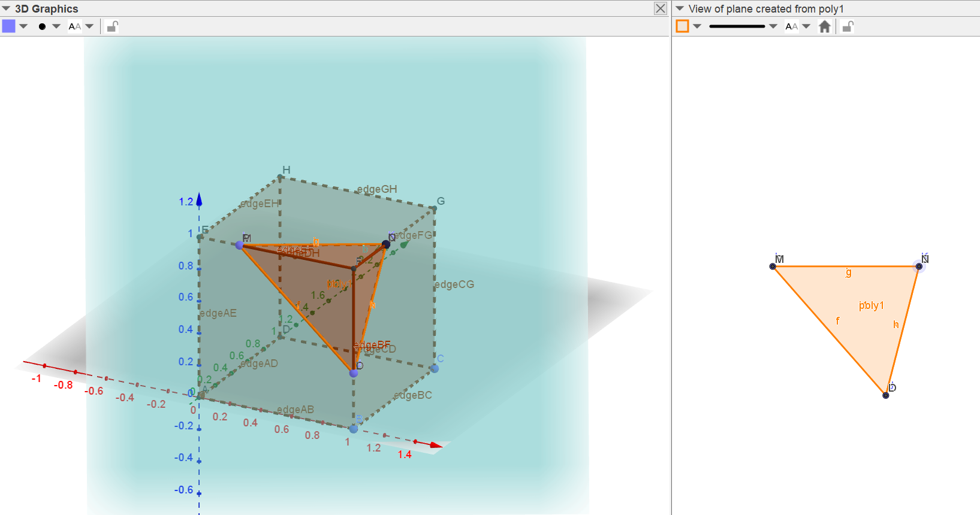Select point B on the x-axis
Image resolution: width=980 pixels, height=515 pixels.
[x=354, y=429]
